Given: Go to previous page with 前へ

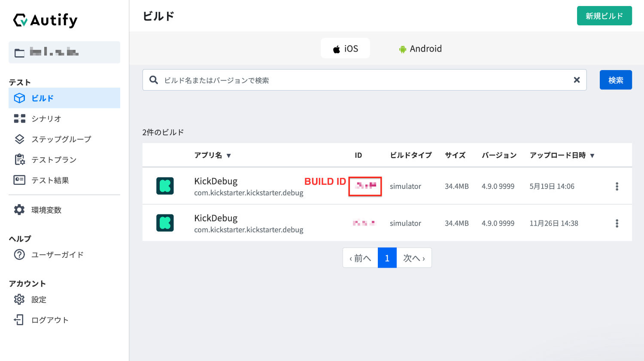Looking at the screenshot, I should (x=360, y=258).
